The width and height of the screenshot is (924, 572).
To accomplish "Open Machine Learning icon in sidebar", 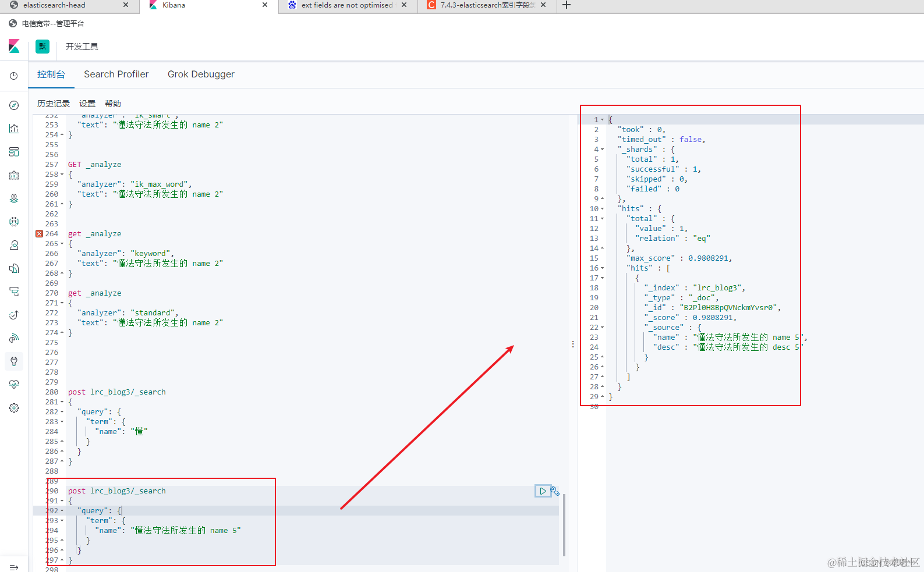I will [14, 222].
